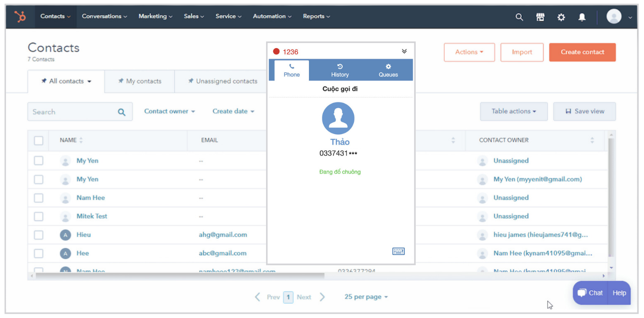644x318 pixels.
Task: Click into the contacts Search field
Action: (73, 112)
